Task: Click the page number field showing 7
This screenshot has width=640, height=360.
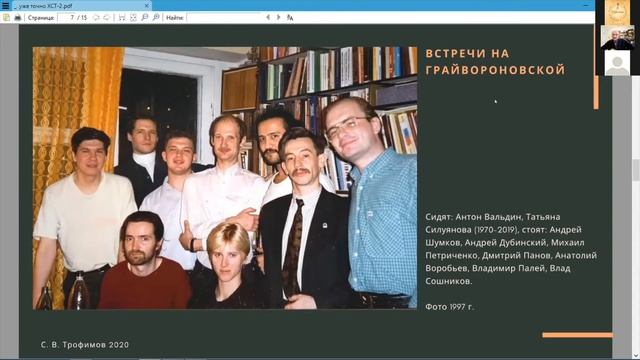Action: tap(67, 18)
